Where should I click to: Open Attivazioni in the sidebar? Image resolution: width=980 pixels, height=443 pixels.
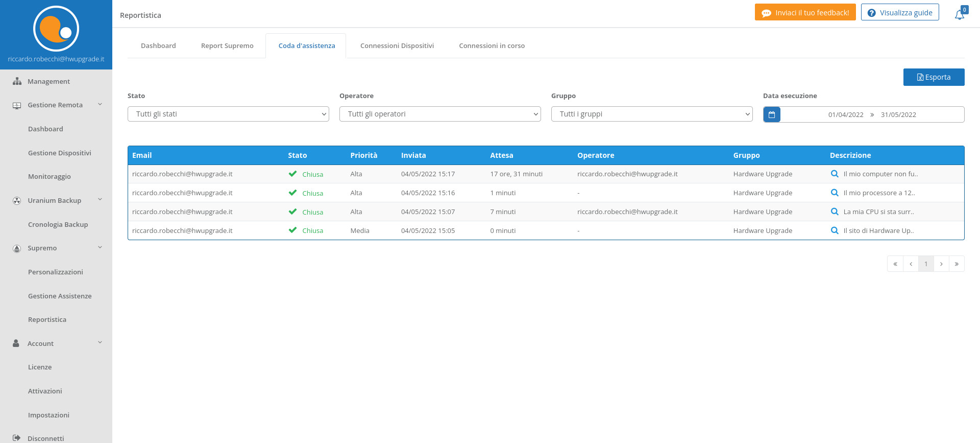[45, 391]
